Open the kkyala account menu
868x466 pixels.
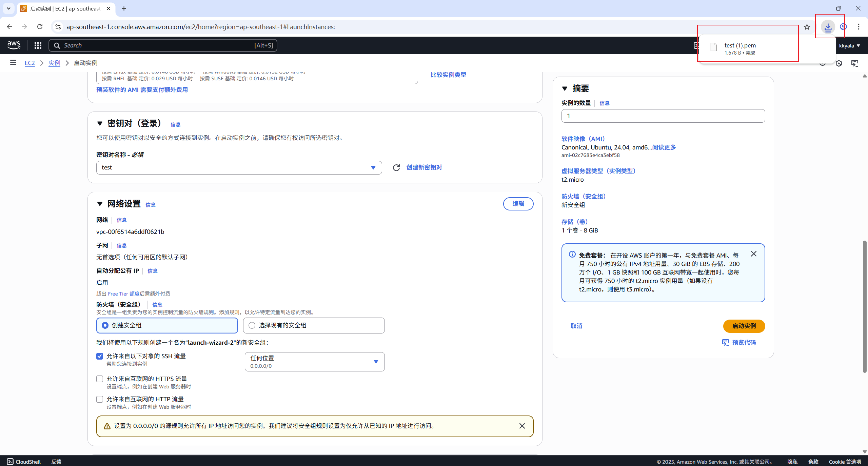pos(849,45)
